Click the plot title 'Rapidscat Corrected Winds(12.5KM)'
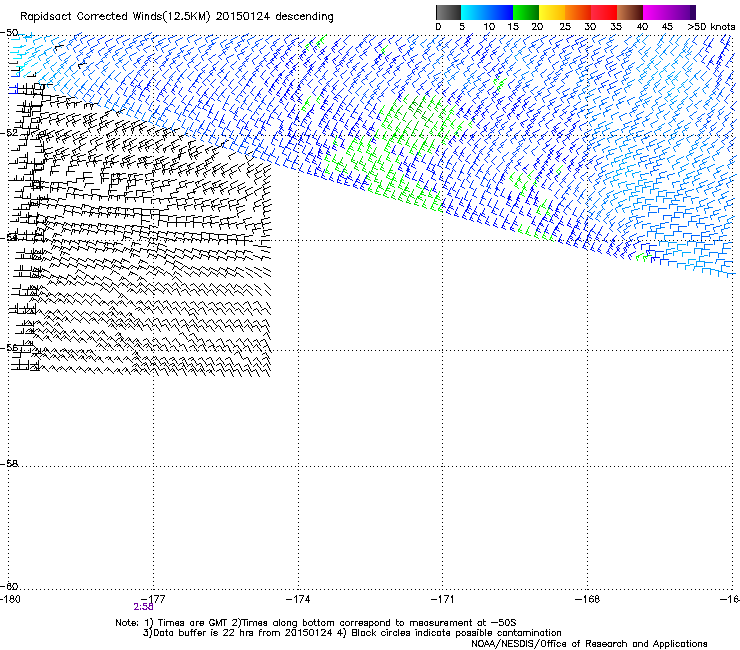 coord(115,17)
